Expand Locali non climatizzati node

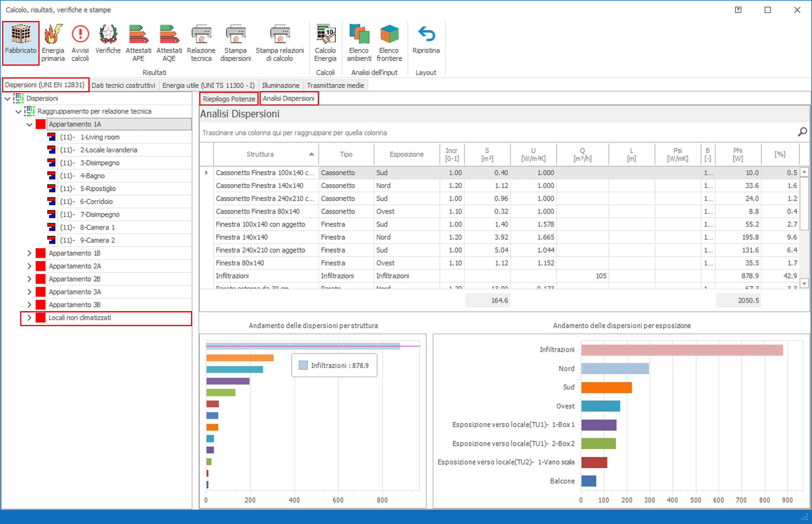[x=30, y=318]
